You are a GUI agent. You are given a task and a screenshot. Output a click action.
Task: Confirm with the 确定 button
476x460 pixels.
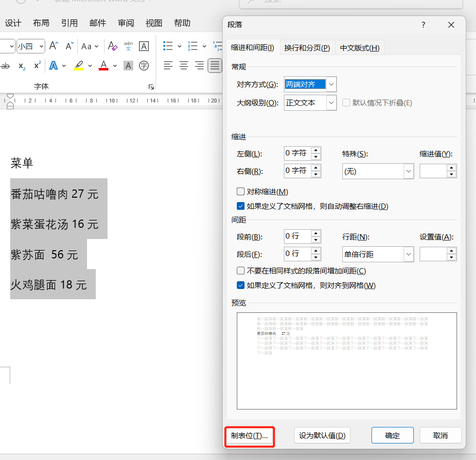[x=392, y=435]
